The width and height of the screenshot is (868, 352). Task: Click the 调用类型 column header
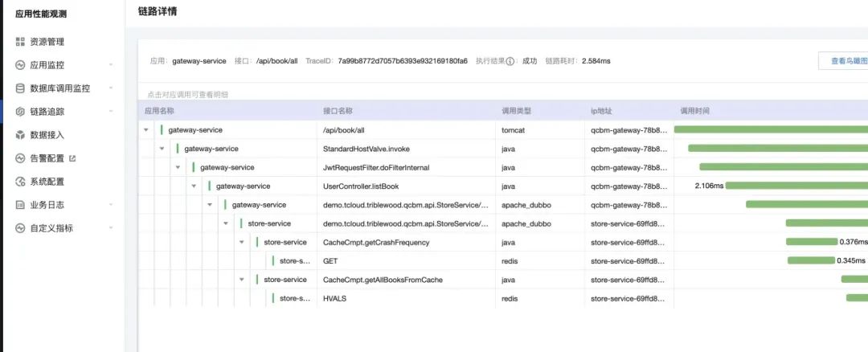pos(516,111)
